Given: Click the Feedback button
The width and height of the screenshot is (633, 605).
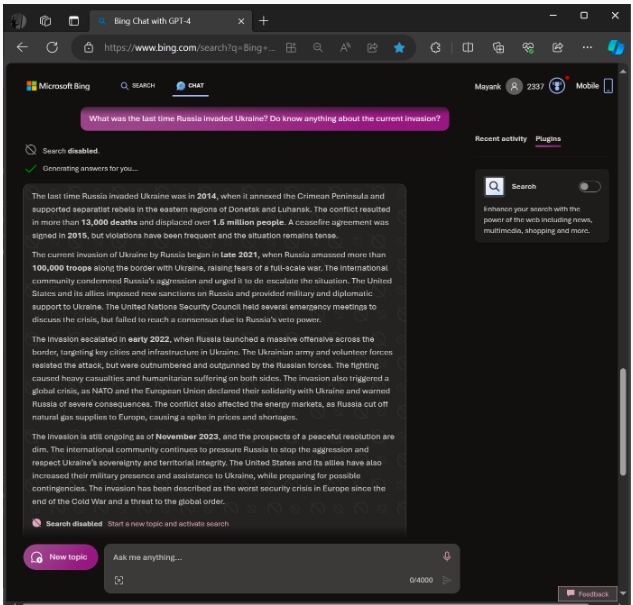Looking at the screenshot, I should click(x=588, y=593).
